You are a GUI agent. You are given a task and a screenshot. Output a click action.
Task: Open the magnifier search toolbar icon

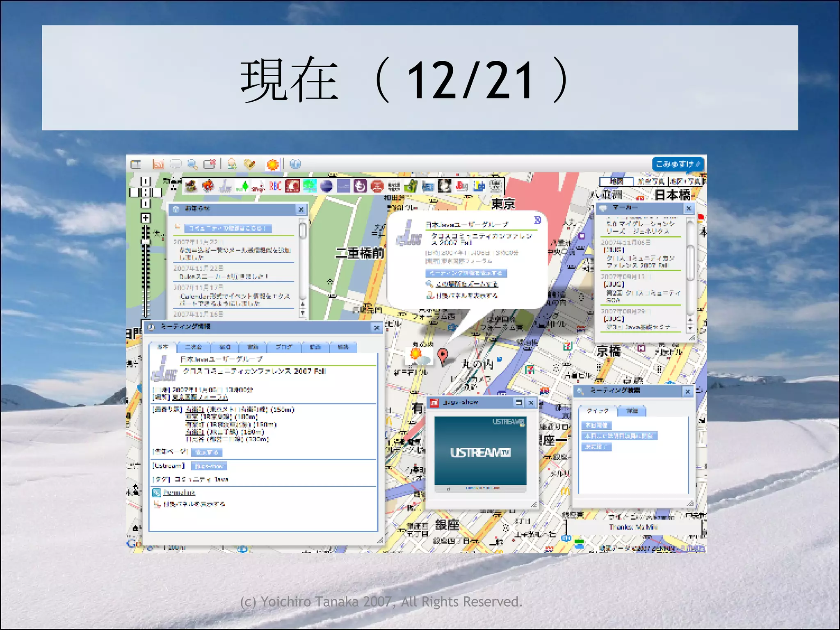[192, 164]
